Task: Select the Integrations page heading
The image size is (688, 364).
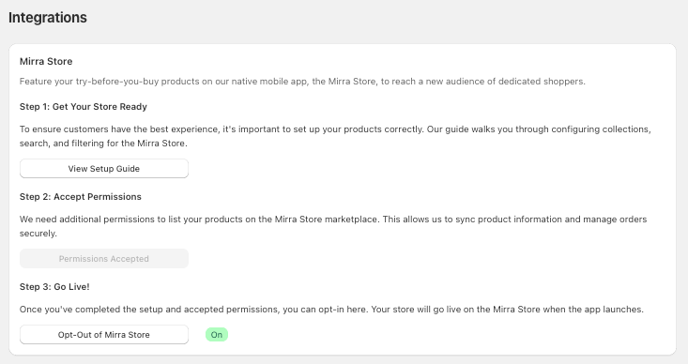Action: (48, 18)
